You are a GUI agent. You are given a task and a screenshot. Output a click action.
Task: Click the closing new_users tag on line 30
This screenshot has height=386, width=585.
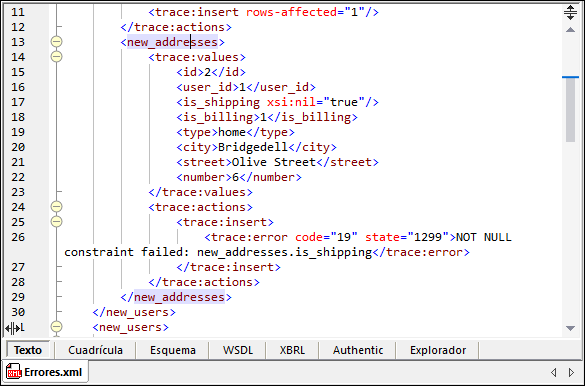[134, 312]
